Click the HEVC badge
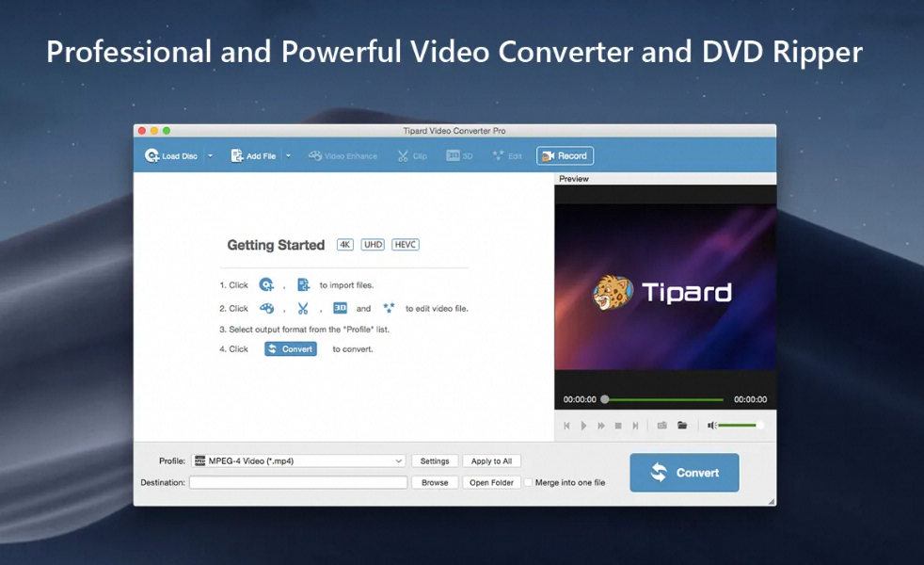 click(406, 245)
